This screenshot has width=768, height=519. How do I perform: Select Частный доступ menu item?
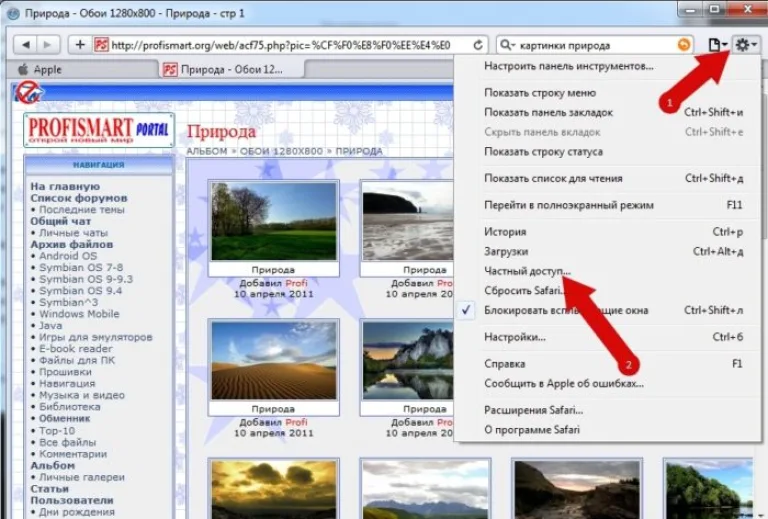click(527, 271)
